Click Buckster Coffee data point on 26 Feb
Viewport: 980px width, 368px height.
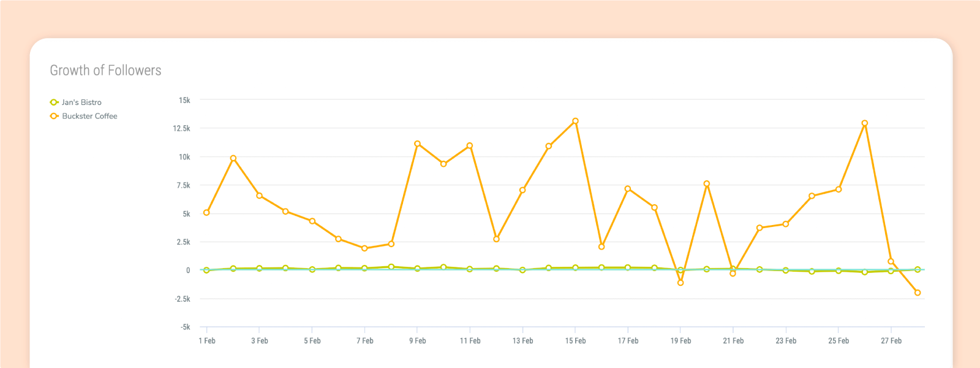(865, 123)
